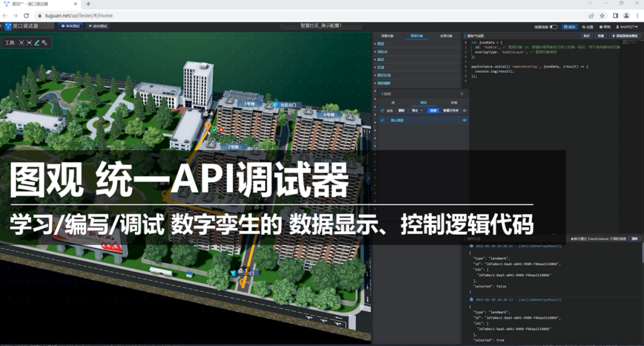
Task: Reload the browser page
Action: [x=26, y=16]
